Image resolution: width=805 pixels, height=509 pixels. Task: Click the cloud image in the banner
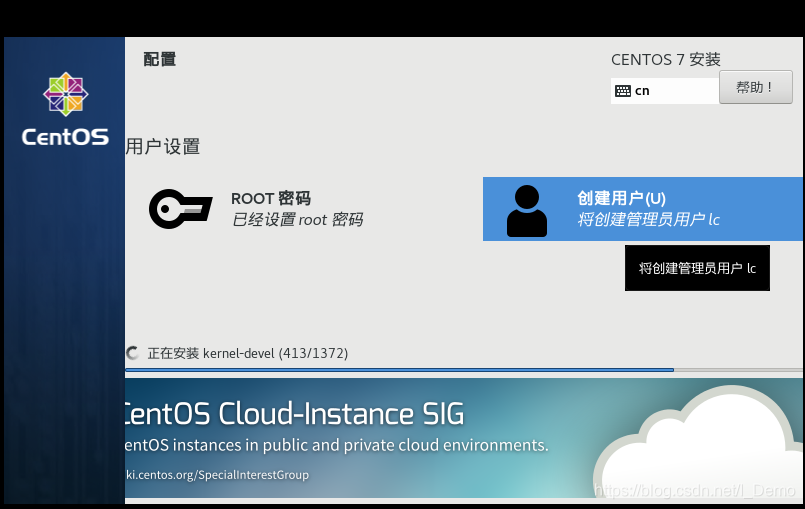pyautogui.click(x=698, y=444)
